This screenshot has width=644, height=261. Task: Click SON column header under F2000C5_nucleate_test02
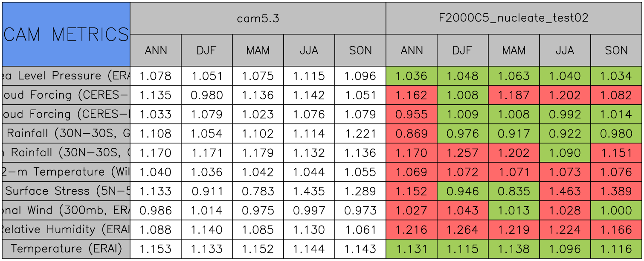pos(616,50)
